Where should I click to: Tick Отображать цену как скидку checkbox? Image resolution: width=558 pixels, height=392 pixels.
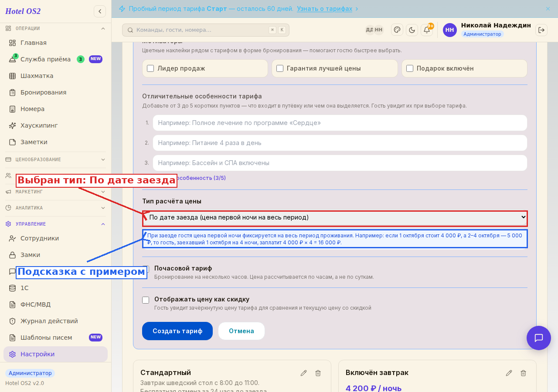point(146,300)
